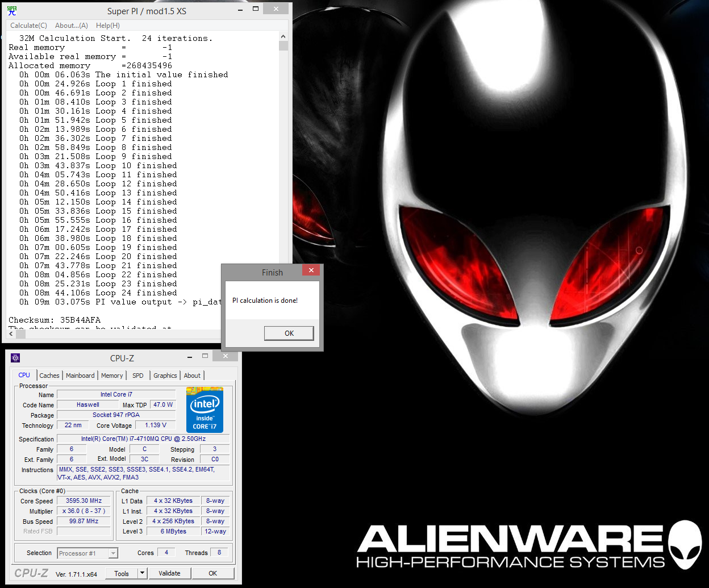
Task: Click the empty Rated FSB field
Action: pos(84,532)
